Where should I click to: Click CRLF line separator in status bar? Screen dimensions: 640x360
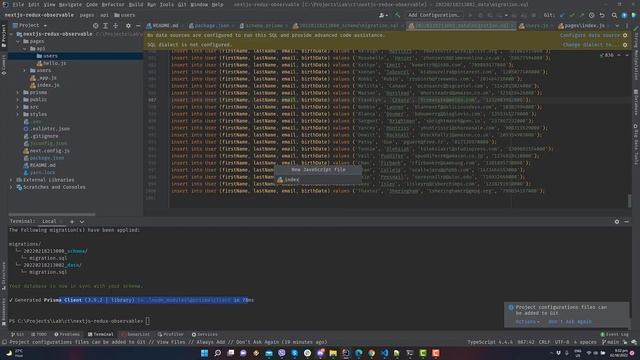pos(544,342)
